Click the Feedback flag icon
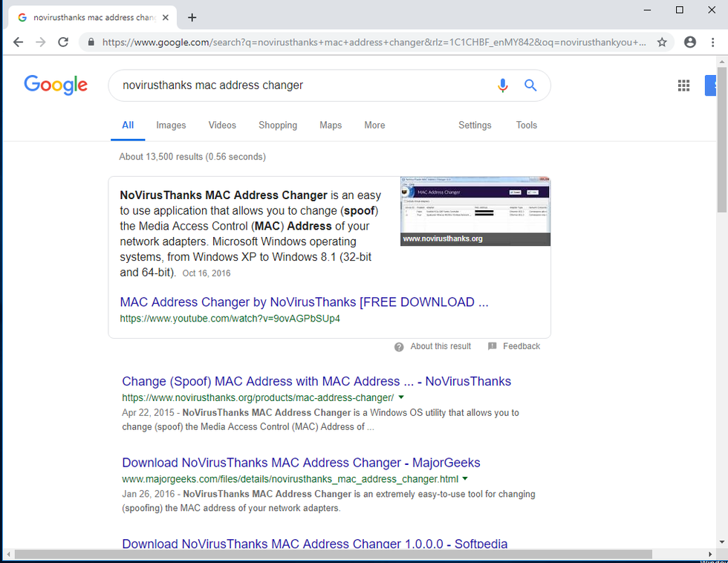 [492, 346]
